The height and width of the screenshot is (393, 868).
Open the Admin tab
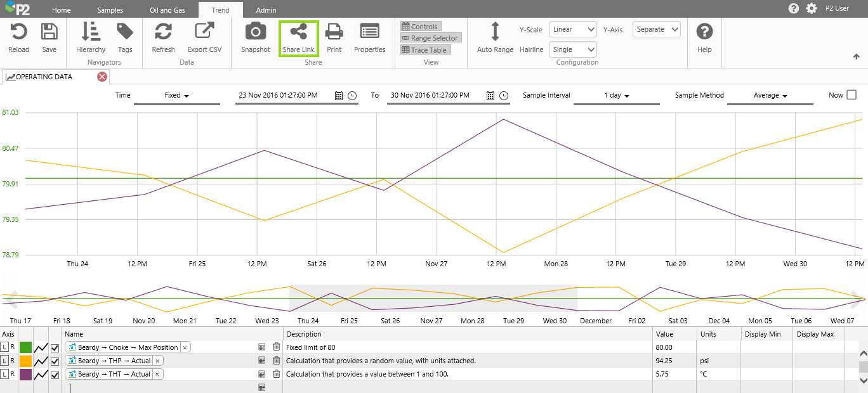click(x=266, y=10)
